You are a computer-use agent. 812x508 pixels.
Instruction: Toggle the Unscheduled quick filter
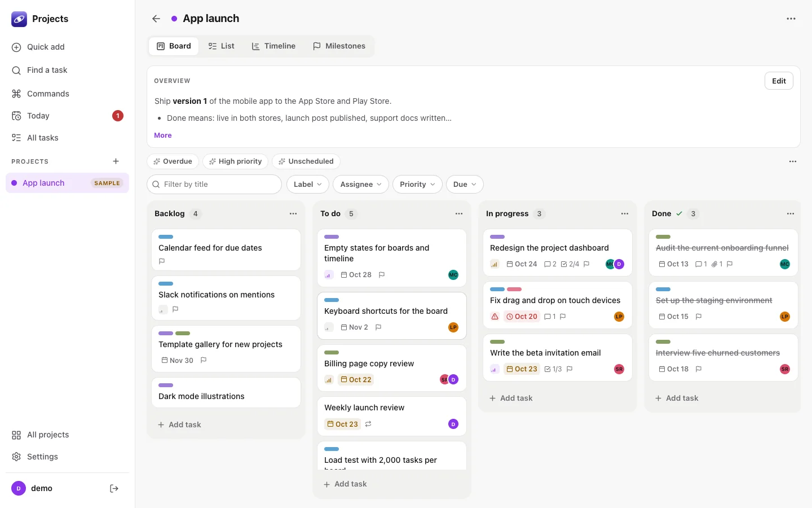click(x=306, y=161)
